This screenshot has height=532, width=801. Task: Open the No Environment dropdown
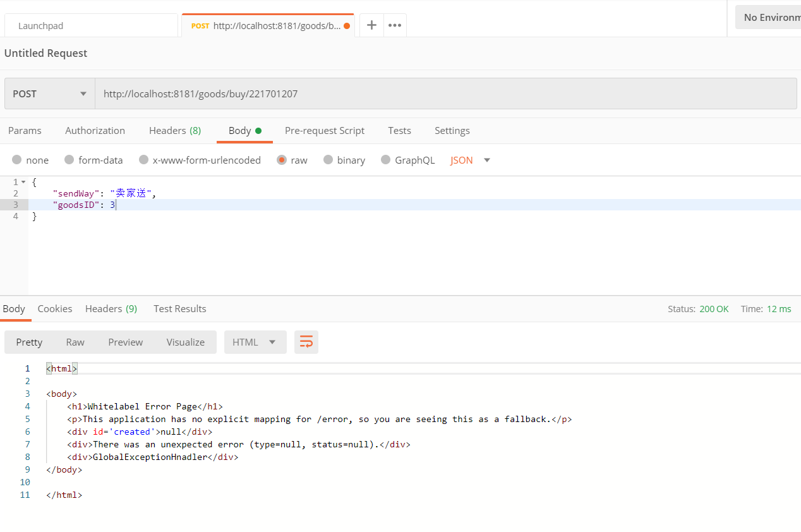click(x=768, y=17)
